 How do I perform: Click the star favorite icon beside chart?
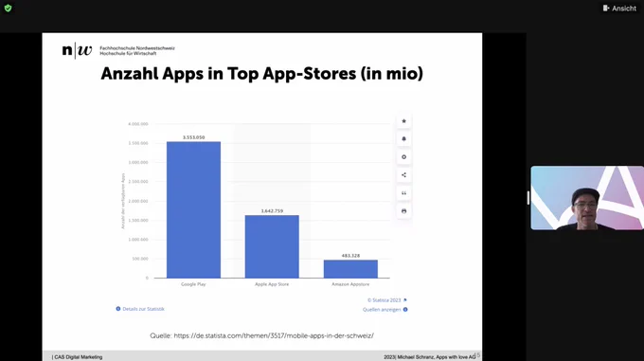[x=403, y=121]
